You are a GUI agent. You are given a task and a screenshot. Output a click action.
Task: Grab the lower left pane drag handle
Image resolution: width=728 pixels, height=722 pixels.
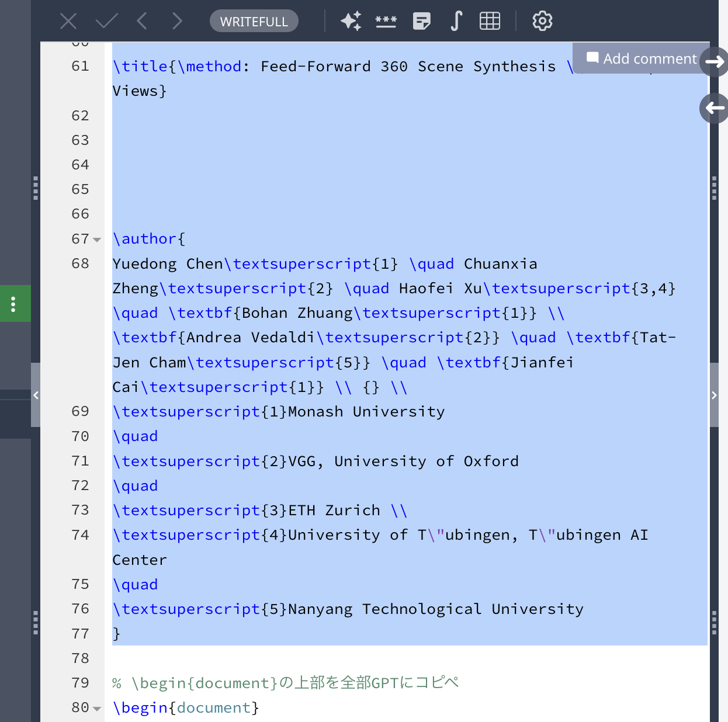point(36,622)
